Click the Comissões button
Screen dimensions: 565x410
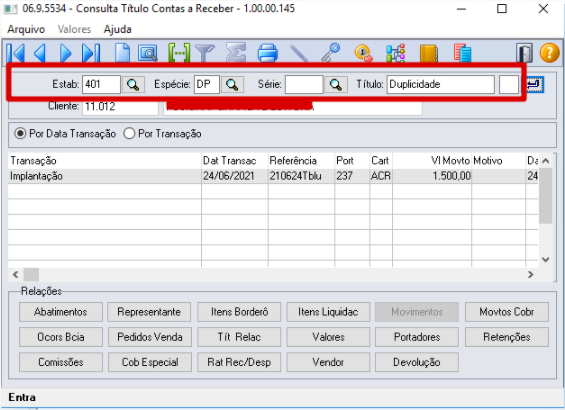pos(61,362)
